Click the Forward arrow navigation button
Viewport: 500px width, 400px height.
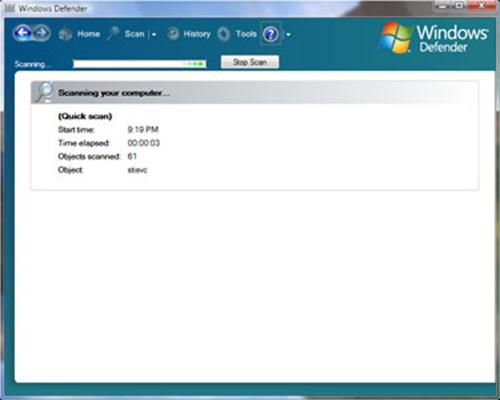pyautogui.click(x=41, y=33)
